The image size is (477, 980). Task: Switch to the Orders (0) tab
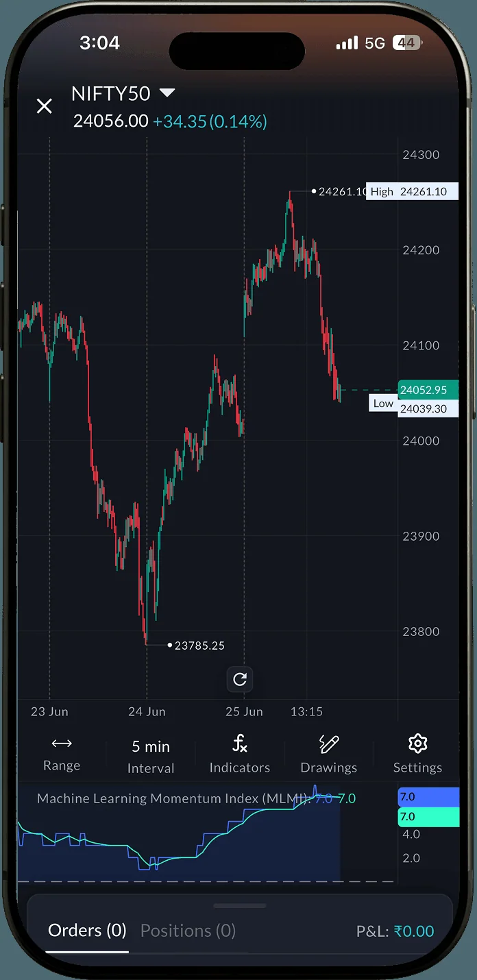pyautogui.click(x=87, y=931)
